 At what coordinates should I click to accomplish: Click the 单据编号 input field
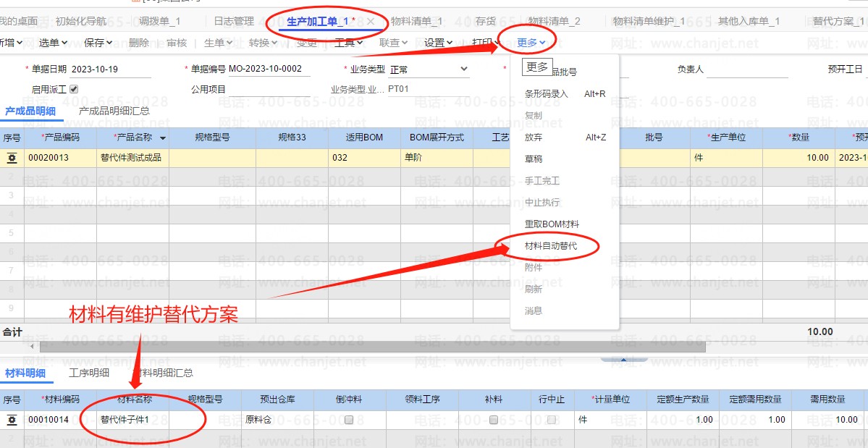(x=269, y=69)
